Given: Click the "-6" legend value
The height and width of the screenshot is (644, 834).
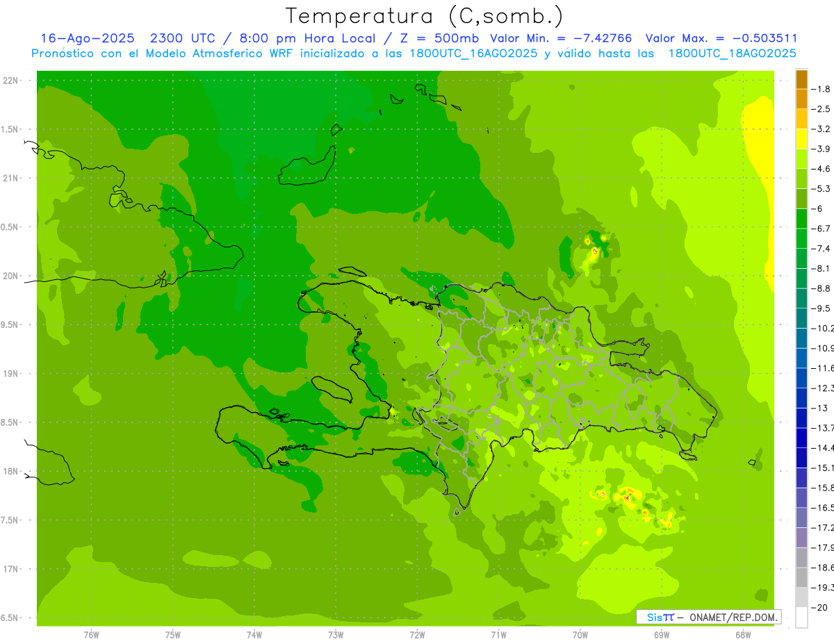Looking at the screenshot, I should 819,208.
